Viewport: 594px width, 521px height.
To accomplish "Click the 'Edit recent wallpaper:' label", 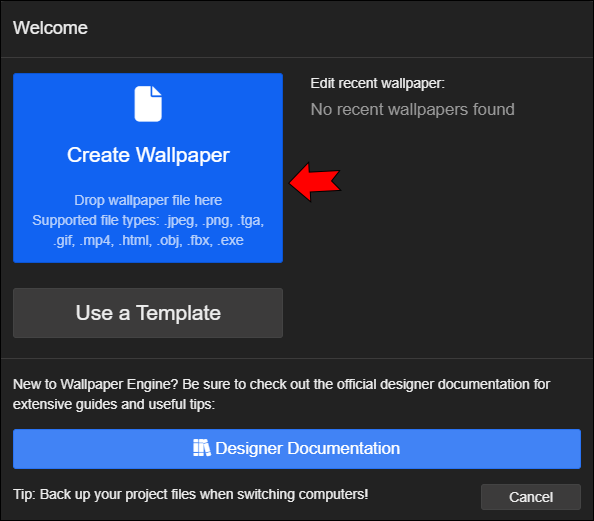I will pos(377,83).
